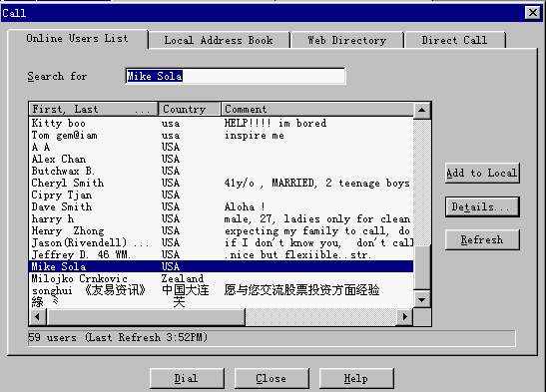Open the Local Address Book tab
Image resolution: width=546 pixels, height=392 pixels.
coord(219,40)
